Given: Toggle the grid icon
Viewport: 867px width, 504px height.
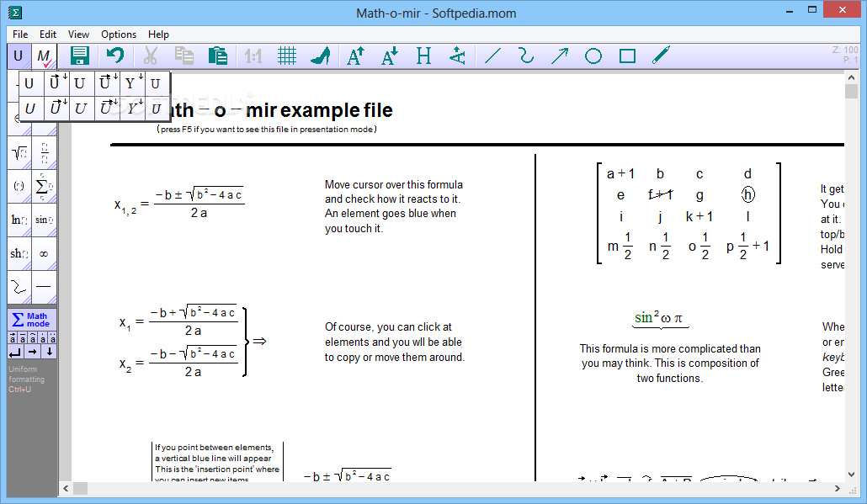Looking at the screenshot, I should click(287, 56).
